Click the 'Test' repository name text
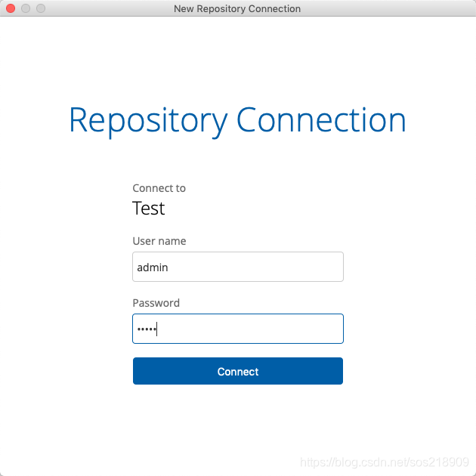The image size is (476, 476). click(148, 209)
